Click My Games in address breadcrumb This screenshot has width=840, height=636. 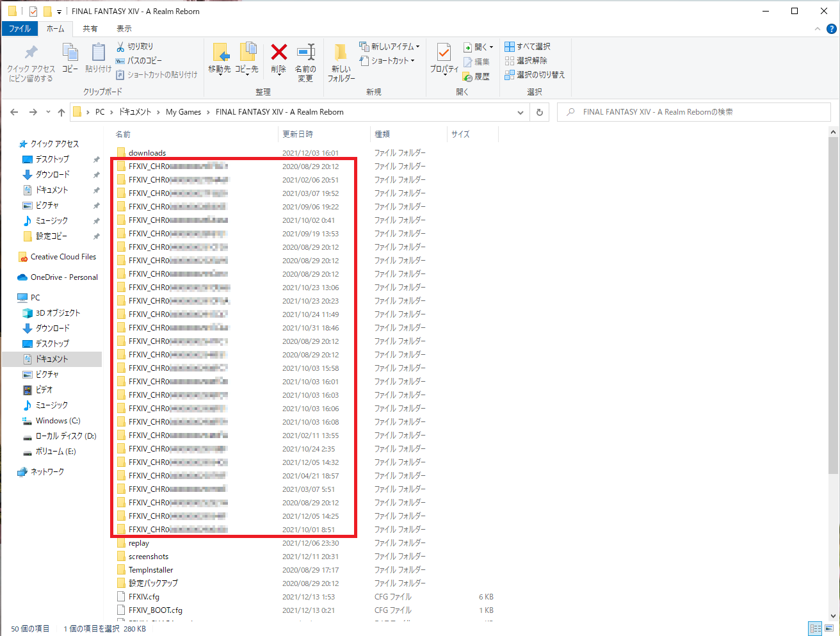[183, 112]
